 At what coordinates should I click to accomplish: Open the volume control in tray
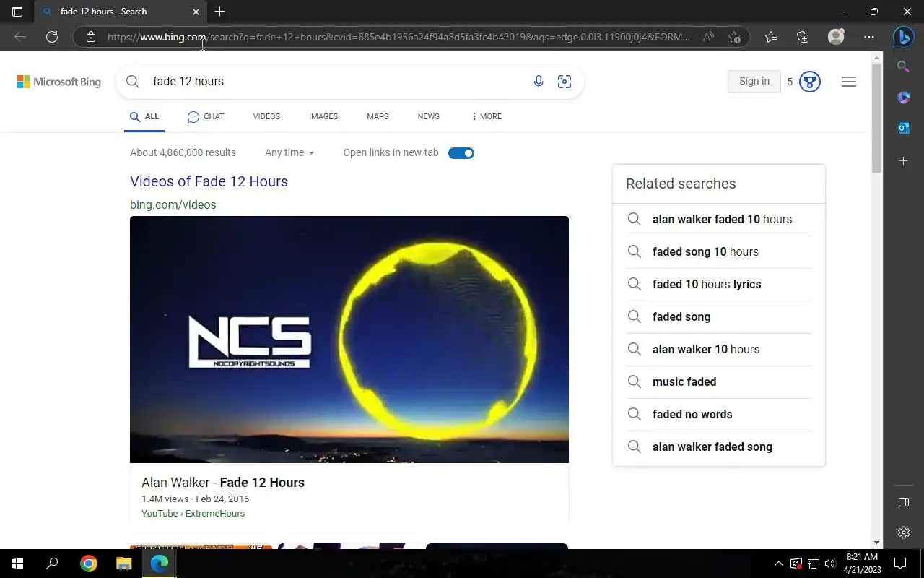pyautogui.click(x=830, y=564)
